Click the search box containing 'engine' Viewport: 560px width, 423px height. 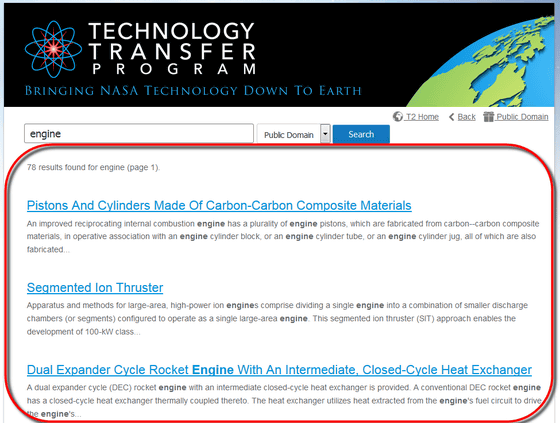pos(139,134)
